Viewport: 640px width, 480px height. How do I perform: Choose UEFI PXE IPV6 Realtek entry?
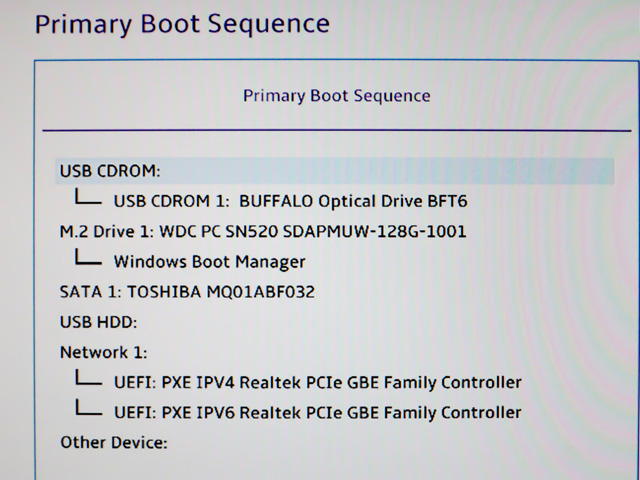coord(317,412)
